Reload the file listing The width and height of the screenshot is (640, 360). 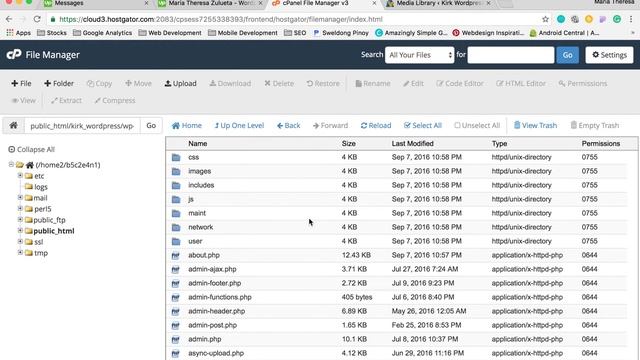pyautogui.click(x=376, y=125)
